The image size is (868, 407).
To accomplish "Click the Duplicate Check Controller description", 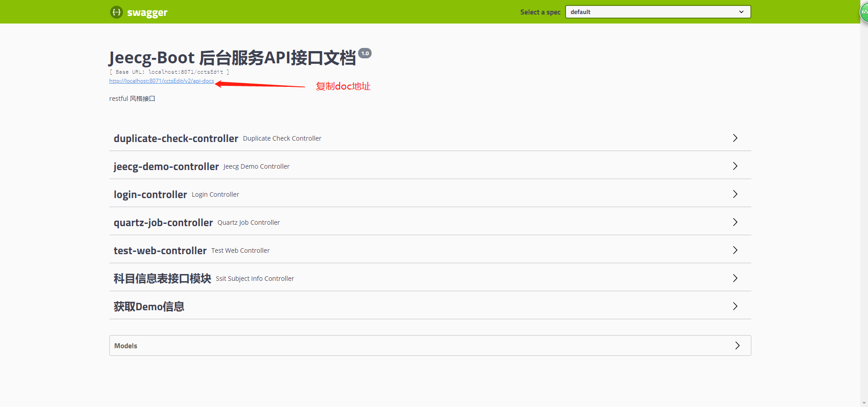I will point(282,138).
